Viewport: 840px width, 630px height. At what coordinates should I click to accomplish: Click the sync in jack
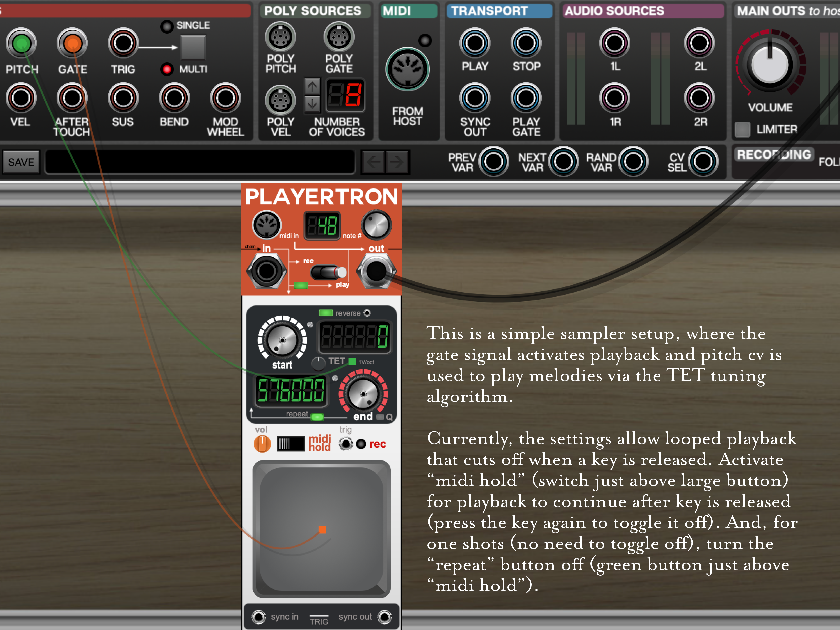(x=259, y=617)
